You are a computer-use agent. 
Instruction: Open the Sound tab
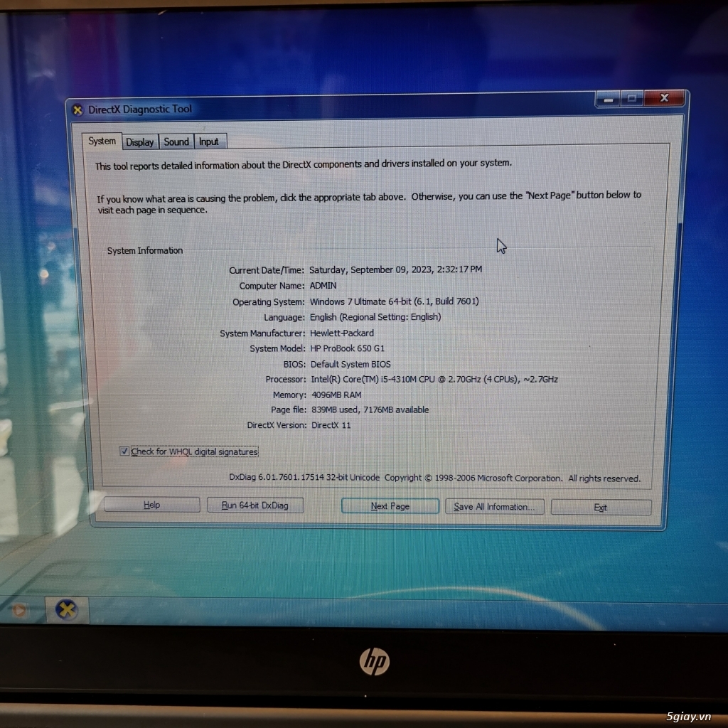[x=176, y=141]
